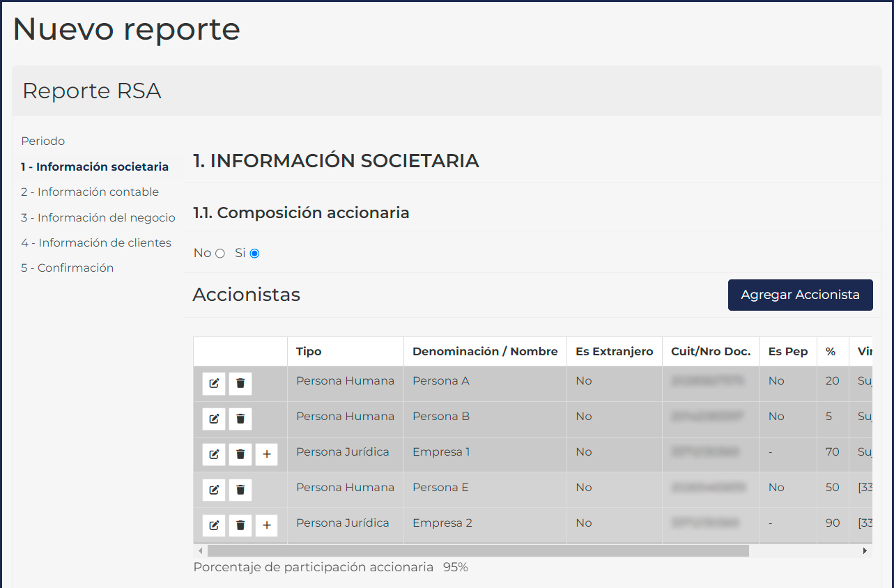Image resolution: width=894 pixels, height=588 pixels.
Task: Delete the Persona A shareholder row
Action: pos(240,383)
